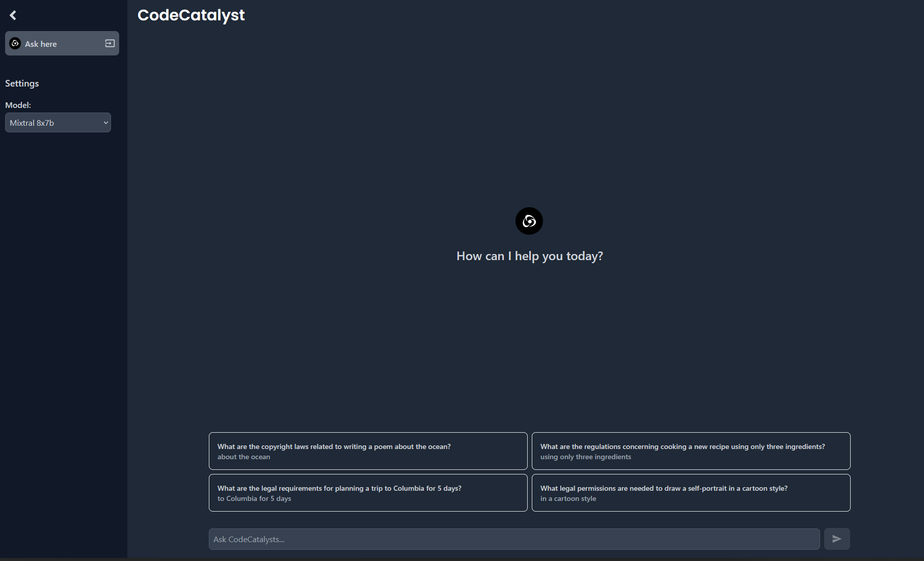The height and width of the screenshot is (561, 924).
Task: Click the 'using only three ingredients' subtitle
Action: pos(585,457)
